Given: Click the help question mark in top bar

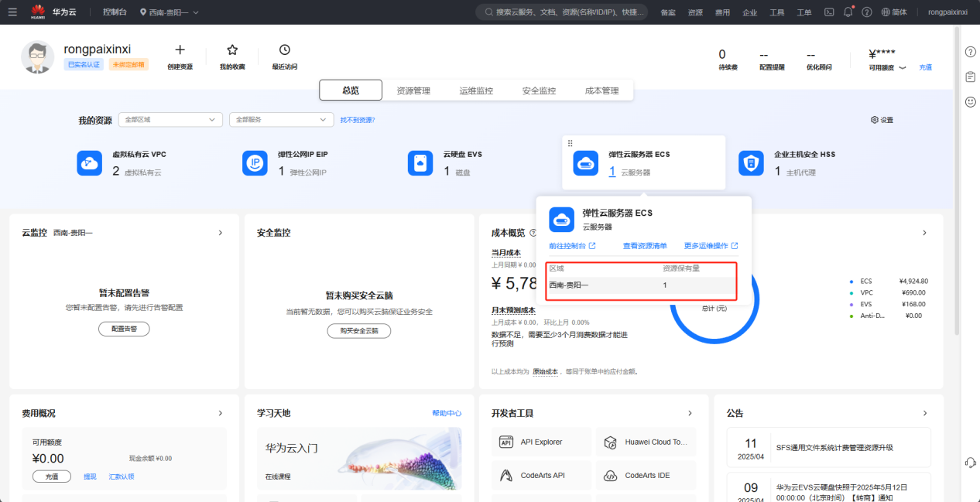Looking at the screenshot, I should coord(866,12).
